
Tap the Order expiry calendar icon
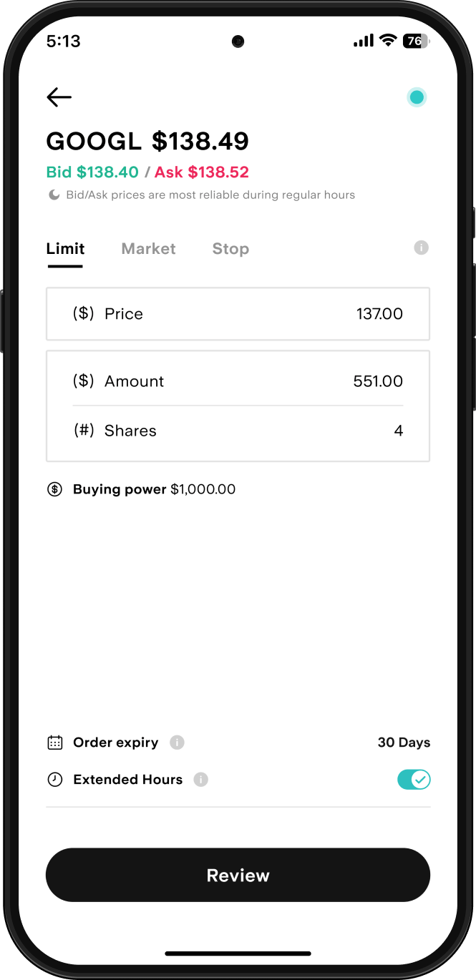tap(54, 743)
